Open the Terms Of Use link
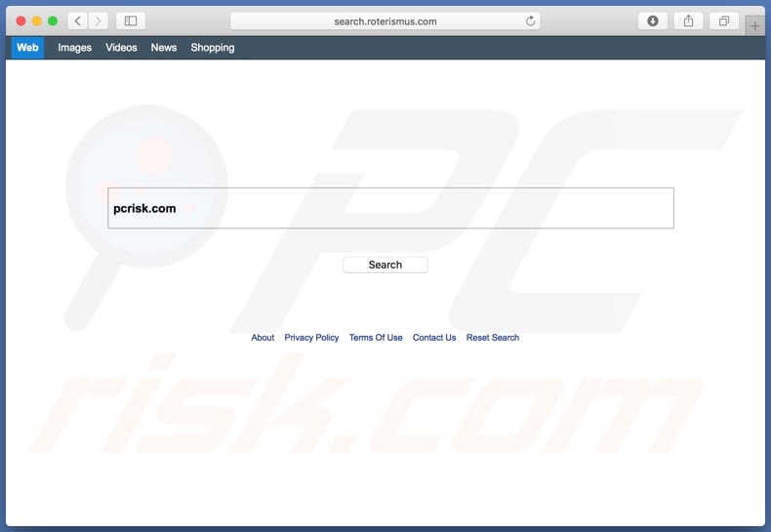Viewport: 771px width, 532px height. [376, 338]
